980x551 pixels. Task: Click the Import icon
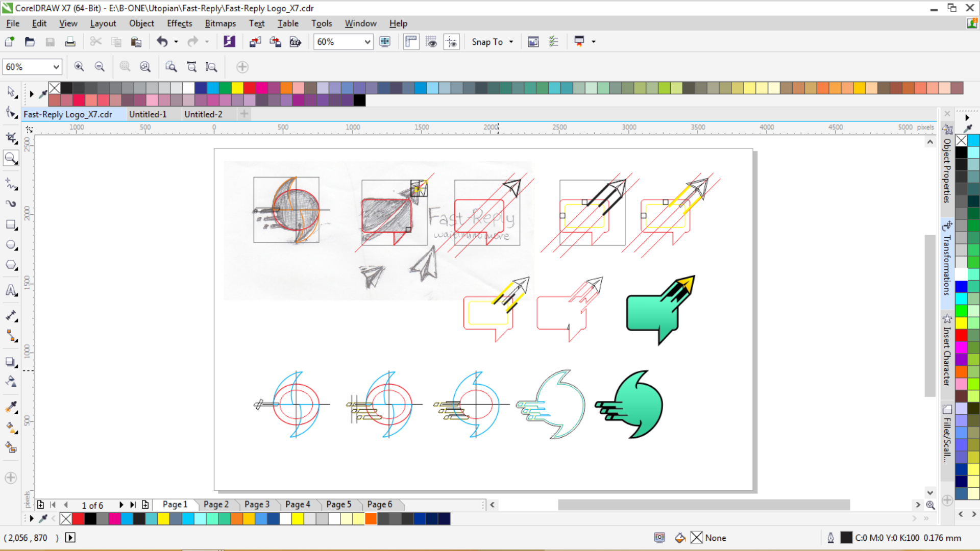tap(255, 42)
